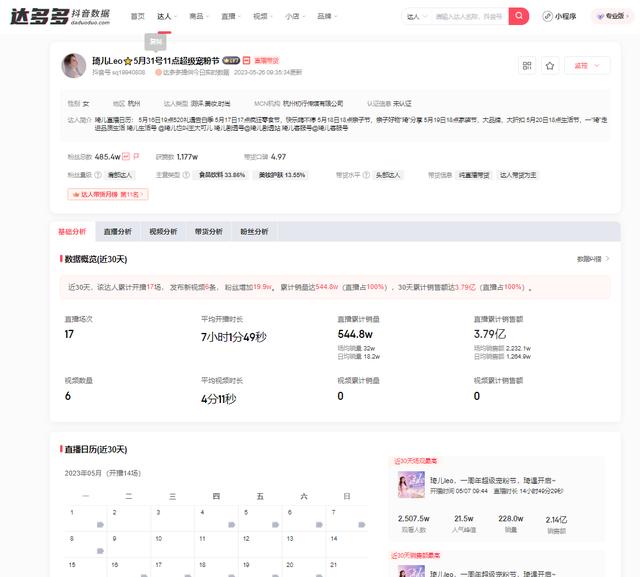Click the link at the right of 数据概览
Viewport: 640px width, 577px height.
[x=593, y=259]
